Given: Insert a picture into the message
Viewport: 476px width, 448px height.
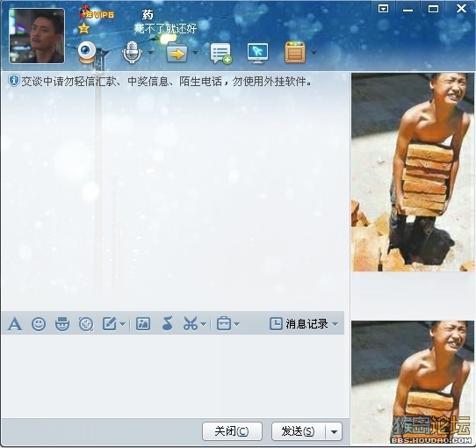Looking at the screenshot, I should pyautogui.click(x=143, y=324).
